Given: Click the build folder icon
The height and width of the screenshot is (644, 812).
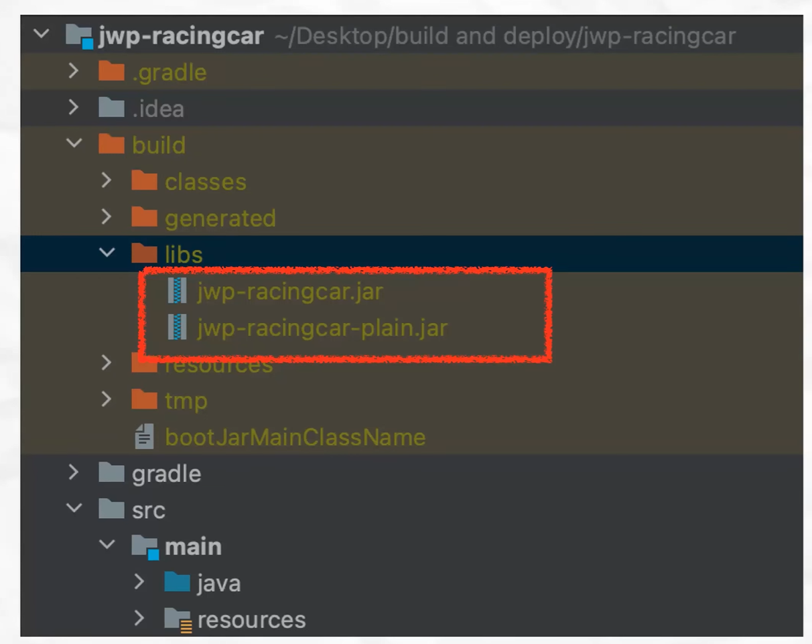Looking at the screenshot, I should point(111,144).
